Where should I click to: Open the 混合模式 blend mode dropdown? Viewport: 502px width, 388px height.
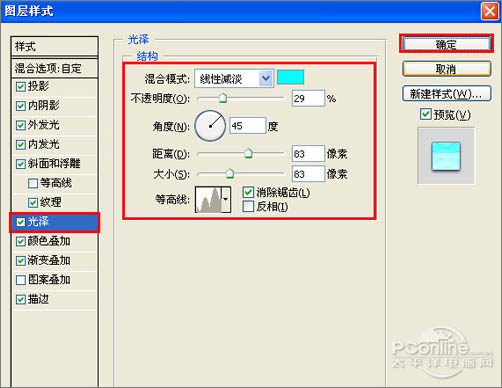click(x=234, y=79)
